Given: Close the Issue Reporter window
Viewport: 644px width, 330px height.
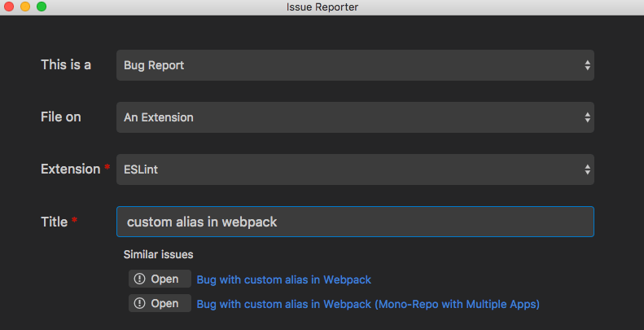Looking at the screenshot, I should 10,7.
